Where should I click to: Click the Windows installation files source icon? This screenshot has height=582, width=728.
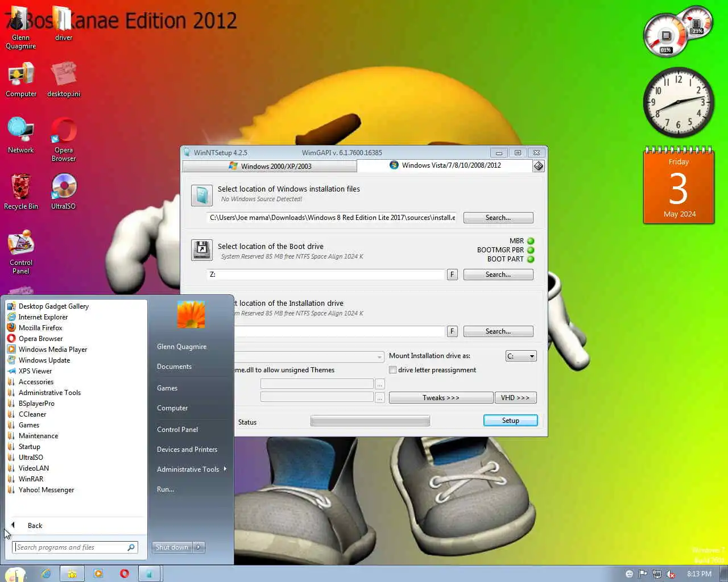pyautogui.click(x=202, y=195)
